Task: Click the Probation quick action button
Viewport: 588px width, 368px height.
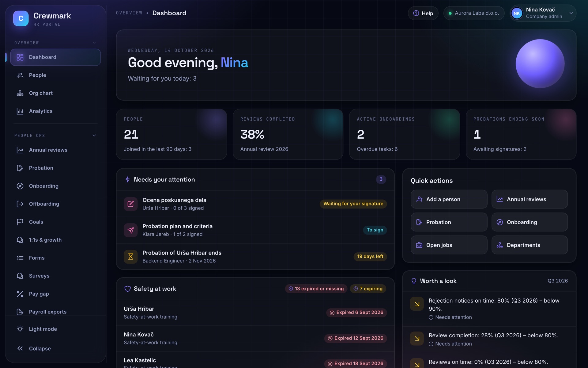Action: tap(449, 222)
